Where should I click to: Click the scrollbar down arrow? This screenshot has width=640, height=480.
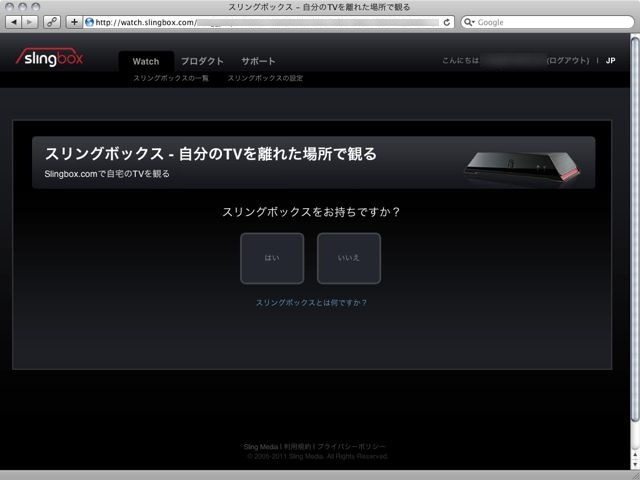click(635, 464)
